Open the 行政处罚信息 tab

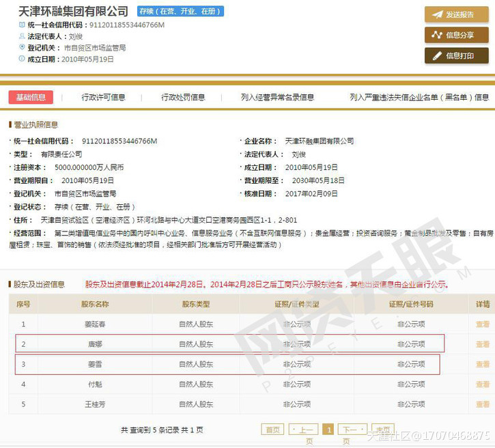[183, 98]
